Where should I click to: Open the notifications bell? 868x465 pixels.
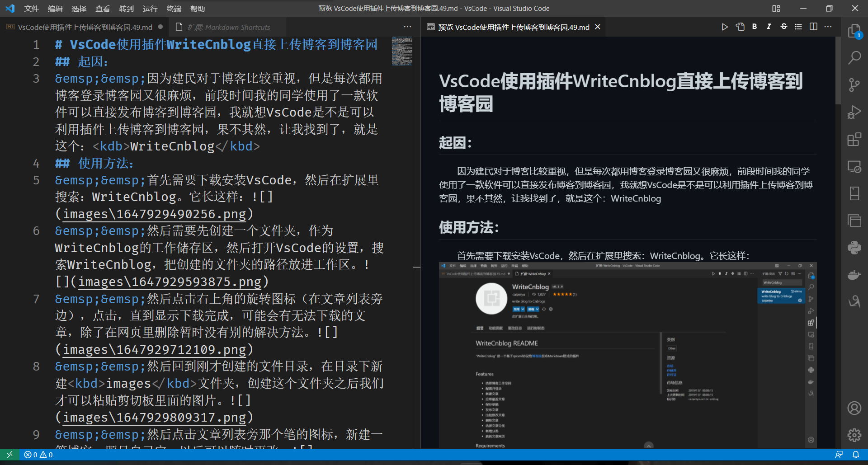click(856, 455)
